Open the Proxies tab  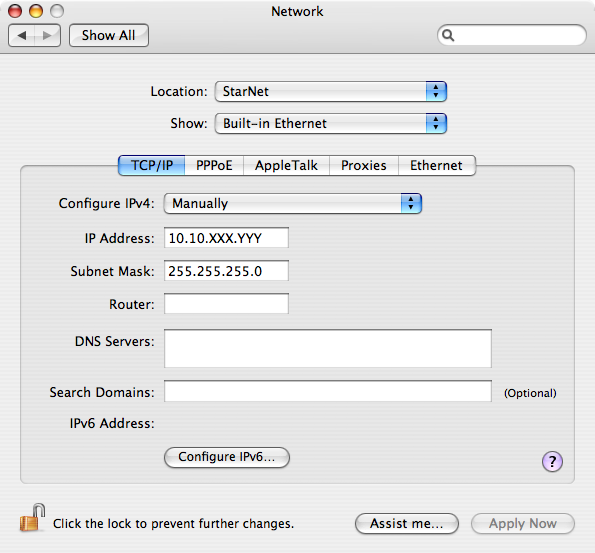364,165
